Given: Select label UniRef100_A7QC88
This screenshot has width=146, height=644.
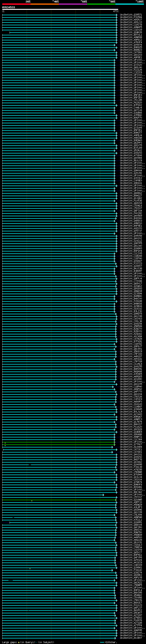Looking at the screenshot, I should point(131,469).
